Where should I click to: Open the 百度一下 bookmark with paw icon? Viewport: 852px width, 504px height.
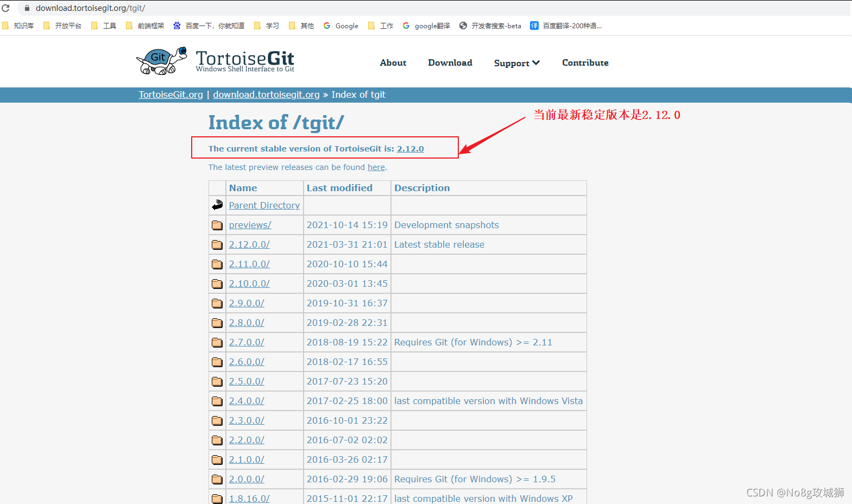click(x=209, y=26)
